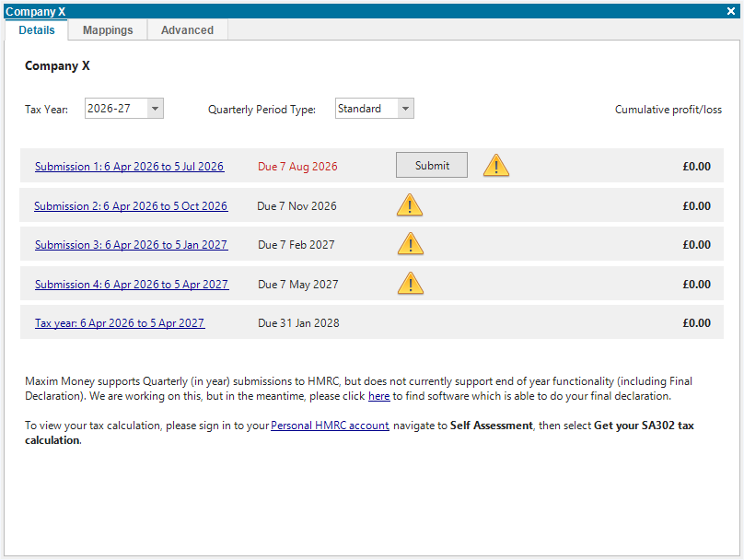Image resolution: width=744 pixels, height=560 pixels.
Task: Submit the first quarterly submission
Action: click(432, 165)
